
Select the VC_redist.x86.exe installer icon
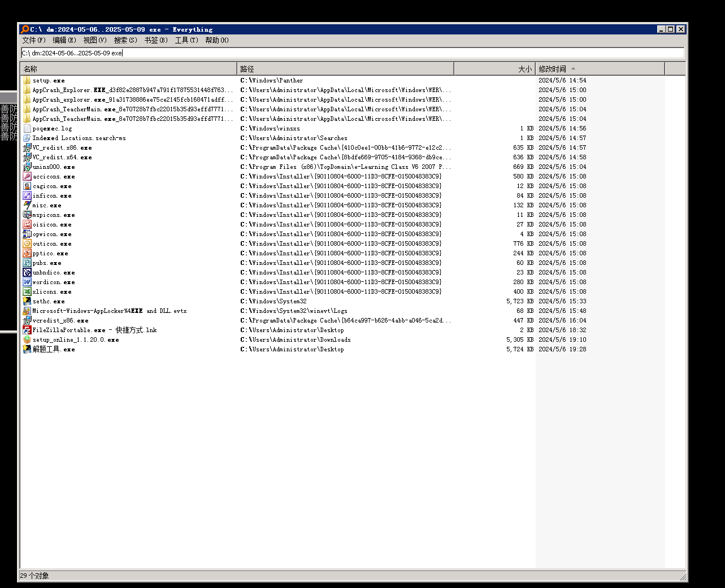(x=27, y=147)
